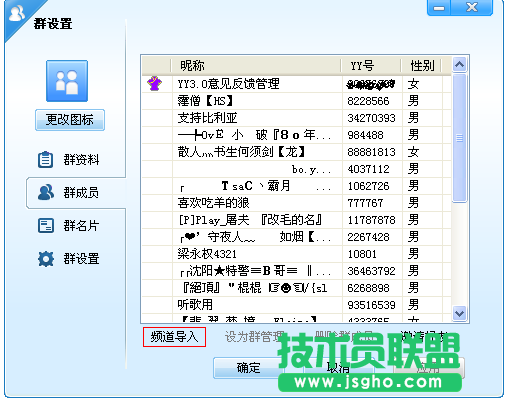This screenshot has width=505, height=398.
Task: Click the 群资料 clipboard icon
Action: tap(45, 159)
